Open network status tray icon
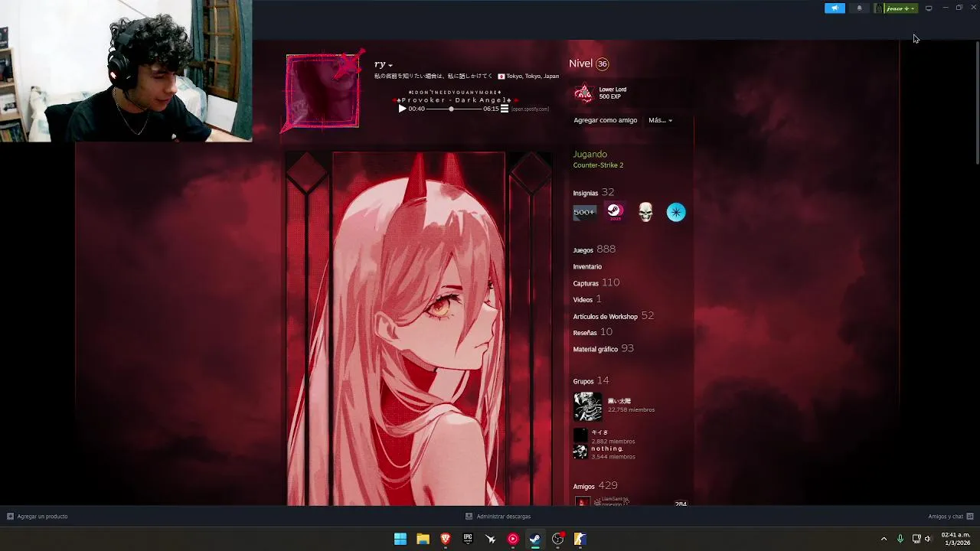 point(916,539)
